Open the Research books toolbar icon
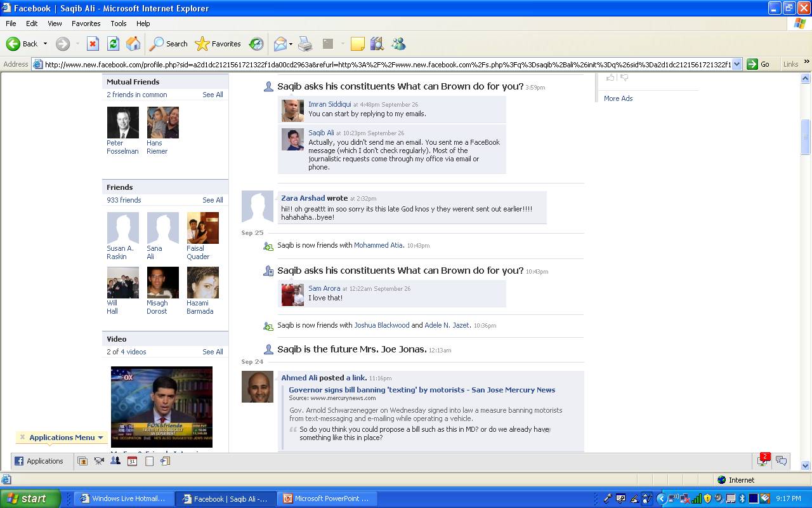 point(377,44)
